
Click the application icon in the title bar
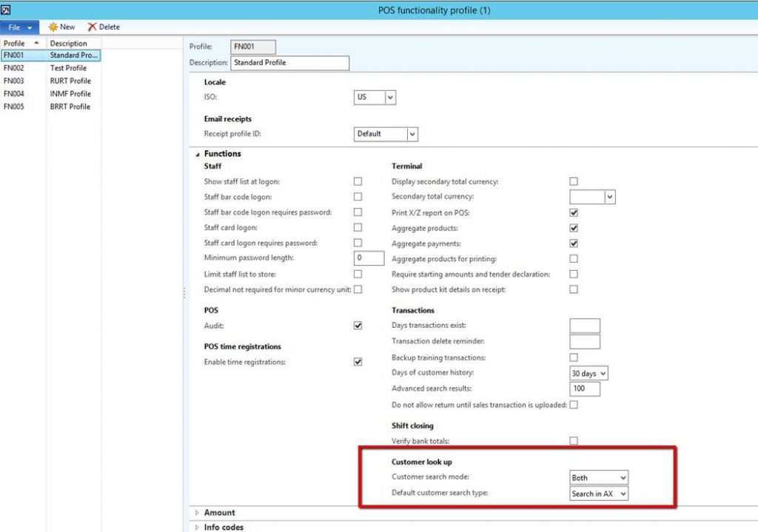7,10
